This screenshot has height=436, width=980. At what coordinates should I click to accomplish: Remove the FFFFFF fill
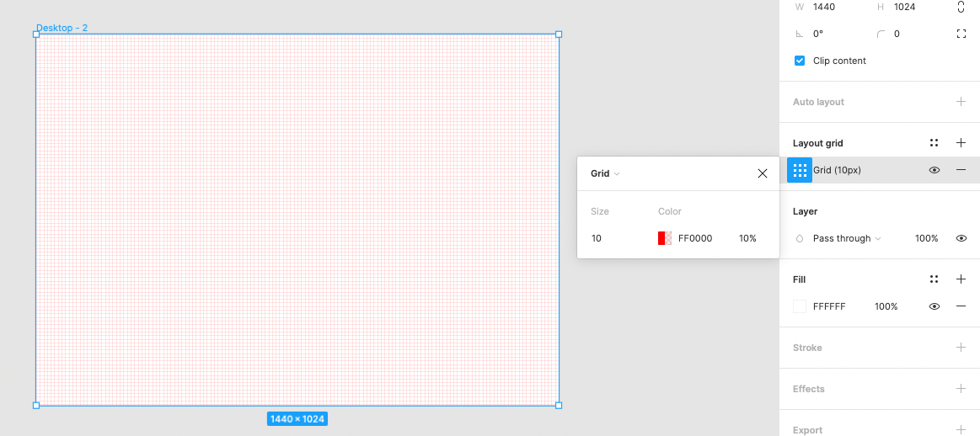pyautogui.click(x=961, y=306)
